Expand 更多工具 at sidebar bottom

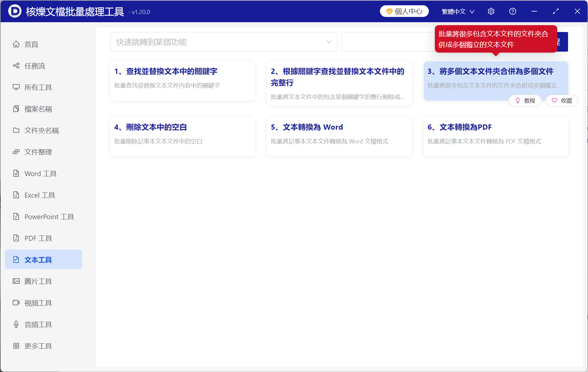(38, 346)
